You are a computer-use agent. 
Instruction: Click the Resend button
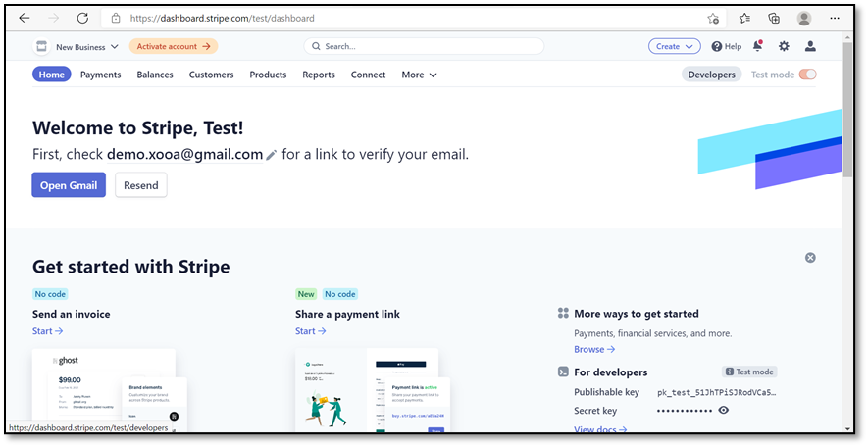point(141,185)
